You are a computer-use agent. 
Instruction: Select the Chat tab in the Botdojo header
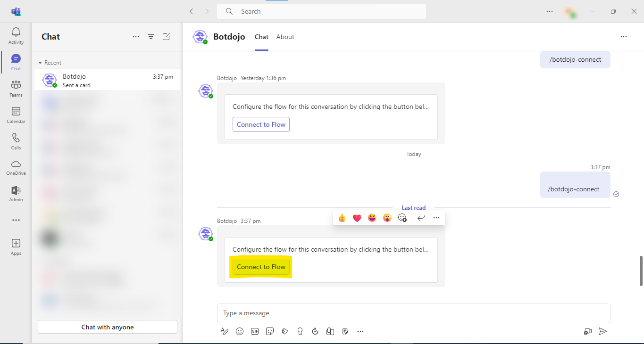tap(261, 37)
